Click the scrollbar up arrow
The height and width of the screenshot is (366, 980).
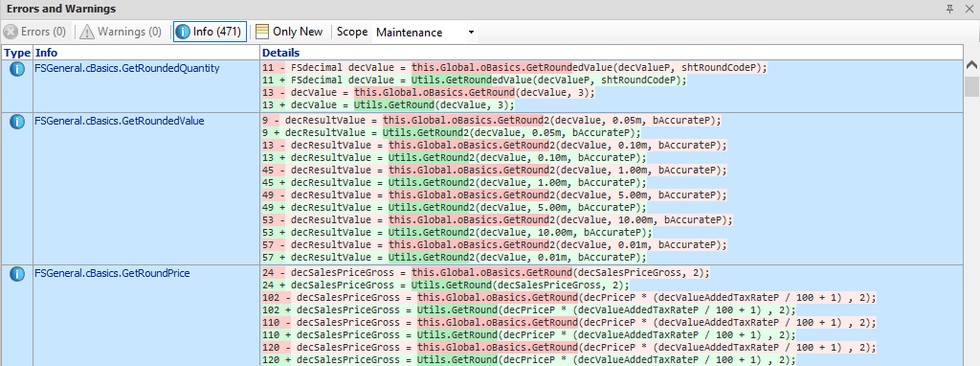pos(971,64)
